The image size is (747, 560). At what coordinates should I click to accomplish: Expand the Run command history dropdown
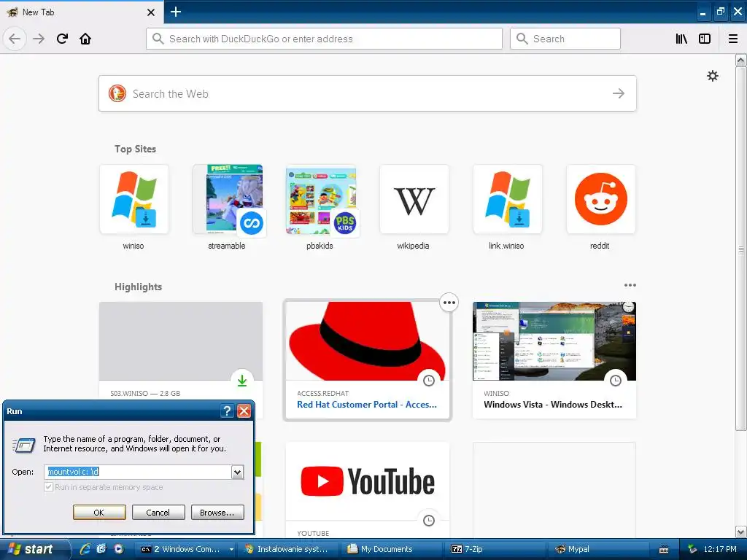click(x=237, y=472)
